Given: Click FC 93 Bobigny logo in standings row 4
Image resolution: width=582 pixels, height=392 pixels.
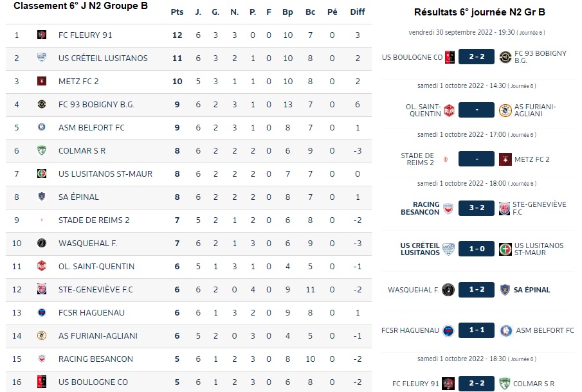Looking at the screenshot, I should pyautogui.click(x=42, y=104).
